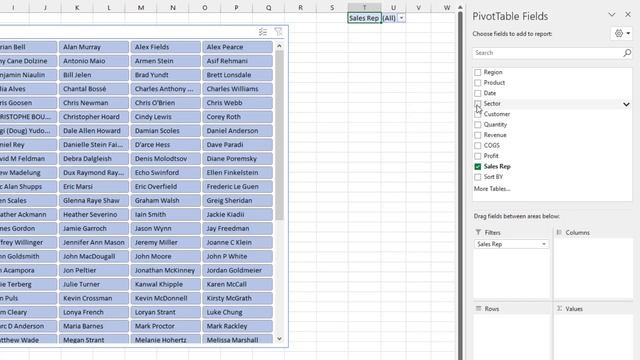Select Dale Allen Howard slicer item
The image size is (640, 360).
93,131
